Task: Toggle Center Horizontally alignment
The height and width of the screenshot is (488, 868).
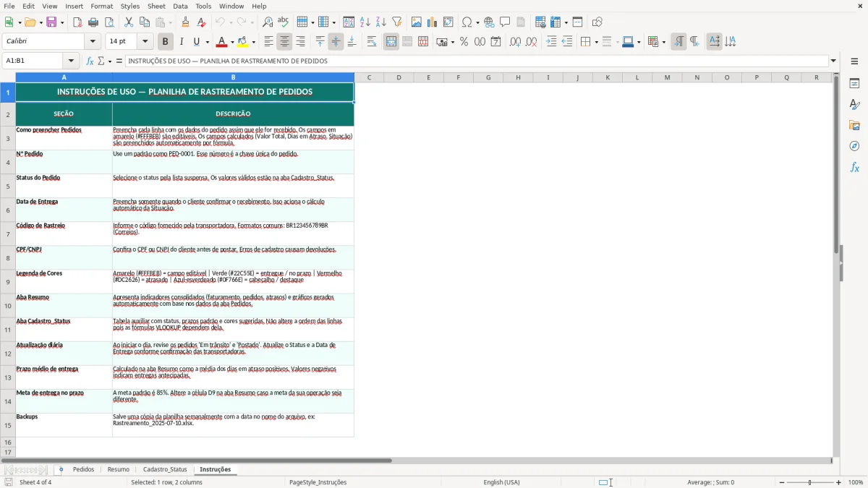Action: pos(284,42)
